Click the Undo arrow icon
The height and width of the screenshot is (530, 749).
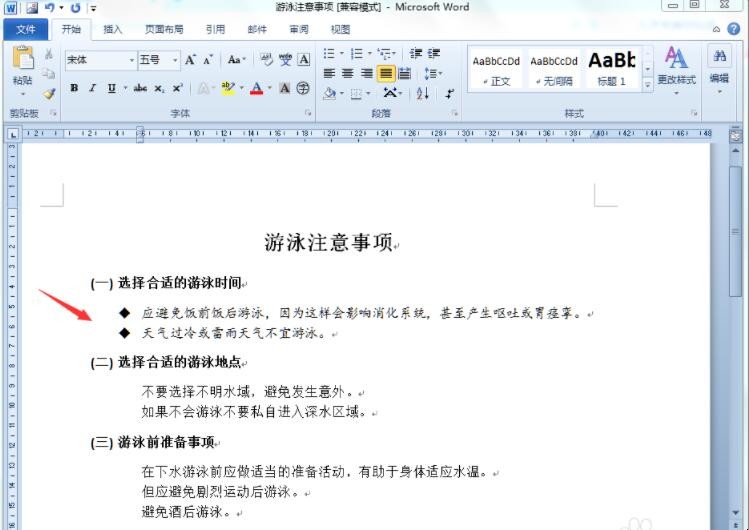50,8
